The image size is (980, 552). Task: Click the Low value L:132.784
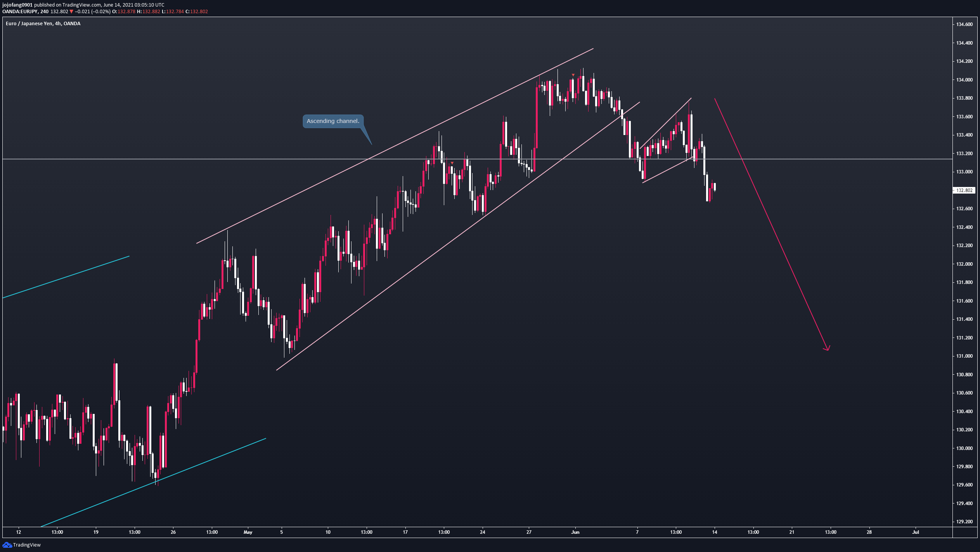point(173,12)
